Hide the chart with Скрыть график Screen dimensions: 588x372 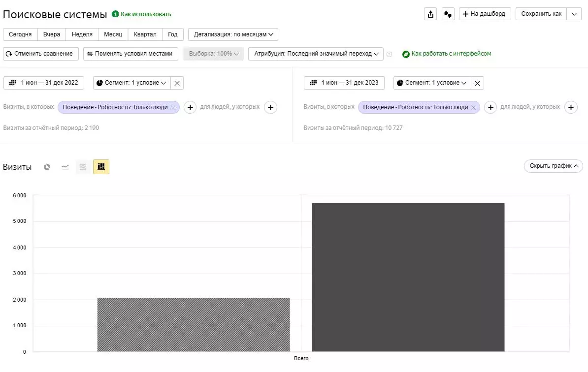click(x=553, y=166)
